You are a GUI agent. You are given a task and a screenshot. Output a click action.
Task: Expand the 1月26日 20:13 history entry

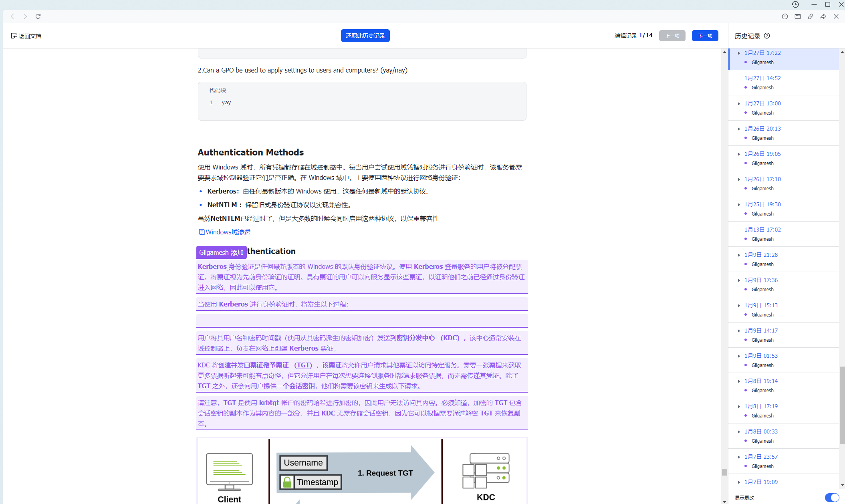[x=739, y=129]
